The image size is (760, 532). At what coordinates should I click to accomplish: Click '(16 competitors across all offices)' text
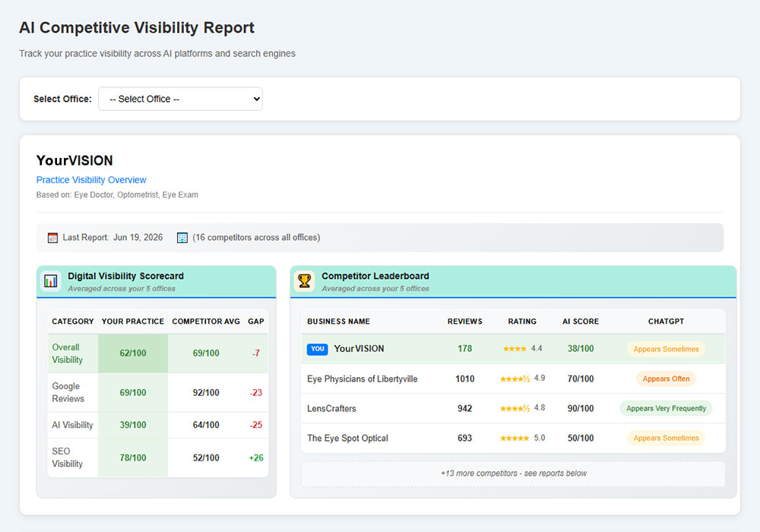(x=256, y=237)
